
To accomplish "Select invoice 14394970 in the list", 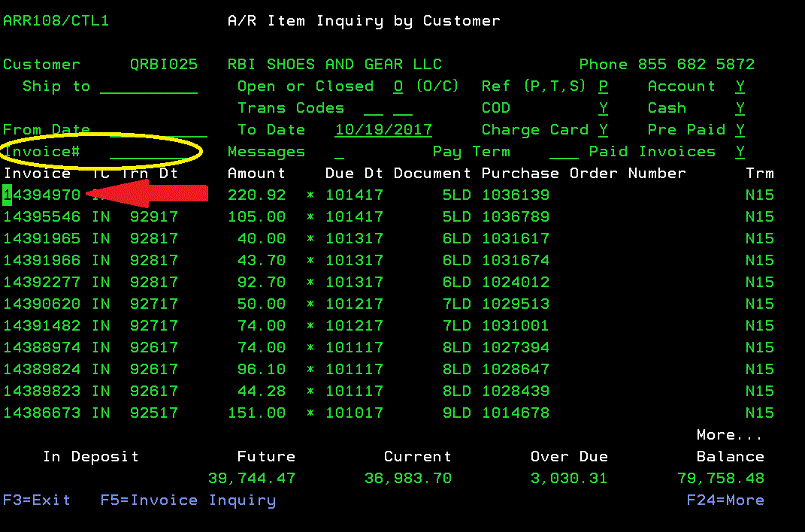I will coord(42,195).
